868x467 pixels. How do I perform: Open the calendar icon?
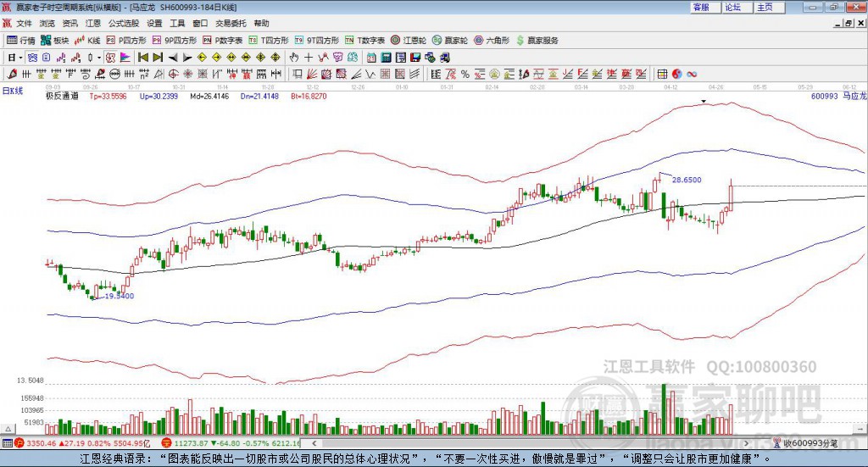pos(371,58)
